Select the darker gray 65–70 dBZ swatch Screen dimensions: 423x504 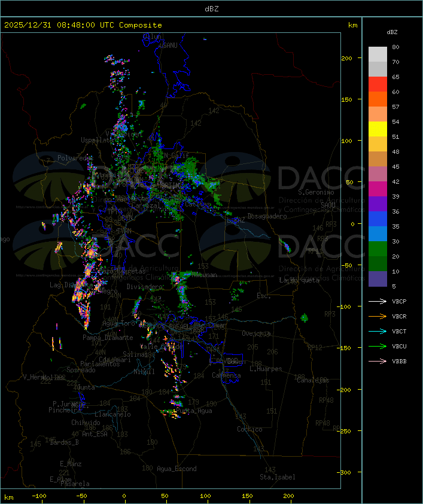tap(378, 69)
